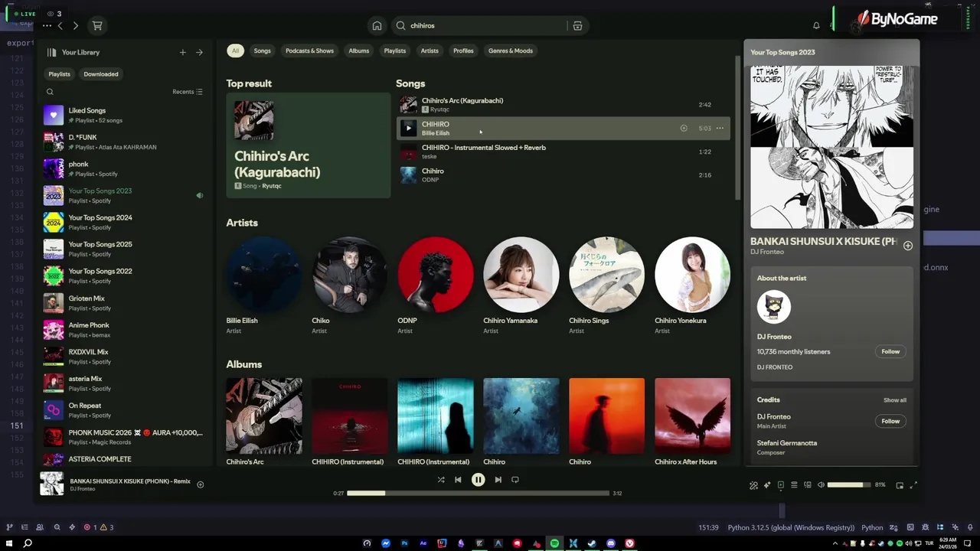This screenshot has height=551, width=980.
Task: Show the Profiles search filter
Action: coord(463,51)
